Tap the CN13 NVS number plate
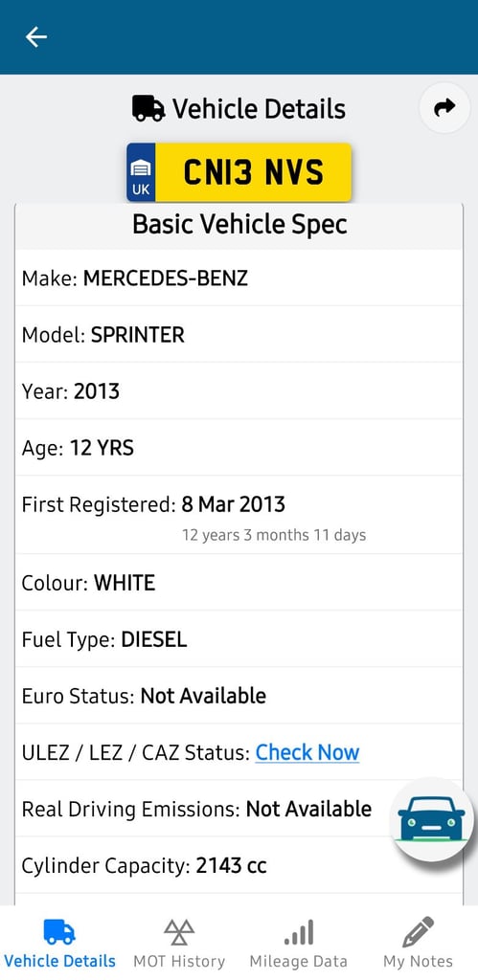The height and width of the screenshot is (980, 478). tap(239, 172)
